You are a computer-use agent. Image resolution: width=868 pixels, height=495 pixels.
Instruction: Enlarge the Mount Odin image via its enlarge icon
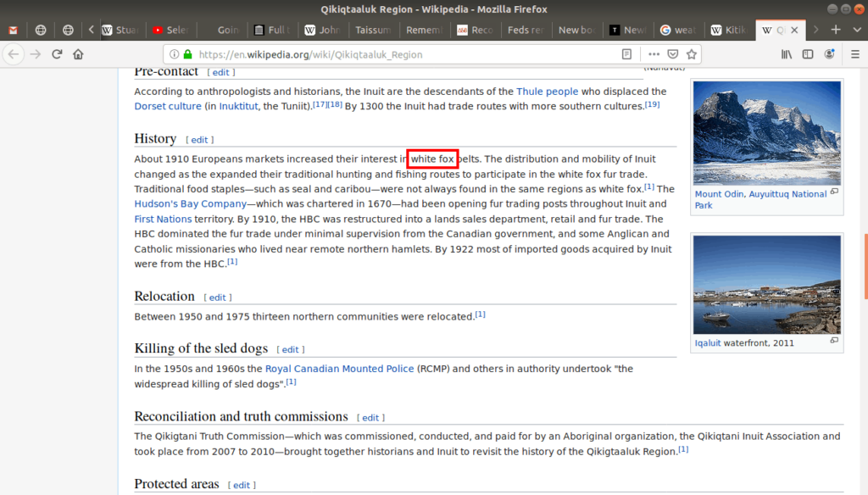pos(834,192)
